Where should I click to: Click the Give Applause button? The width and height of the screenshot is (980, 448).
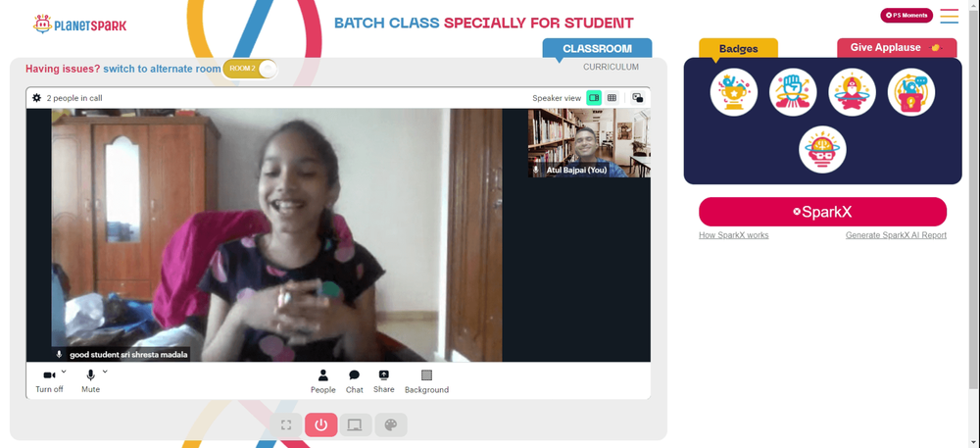[897, 47]
